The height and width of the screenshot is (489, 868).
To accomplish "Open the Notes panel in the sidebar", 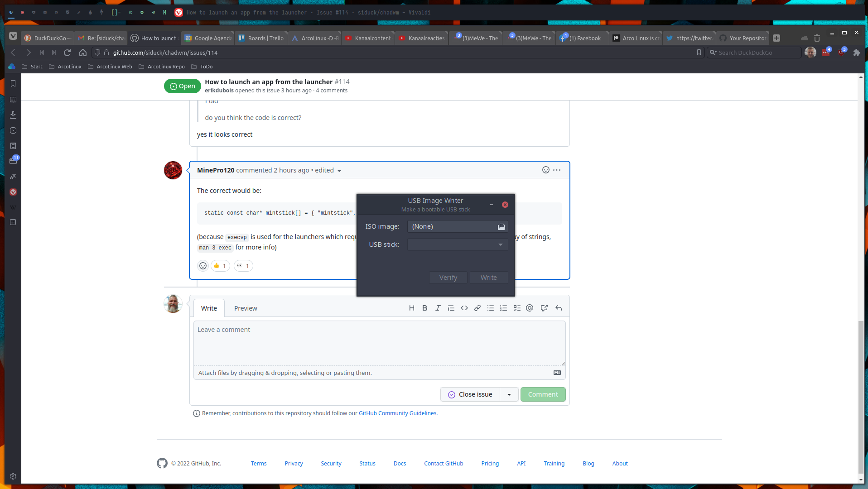I will pyautogui.click(x=13, y=146).
